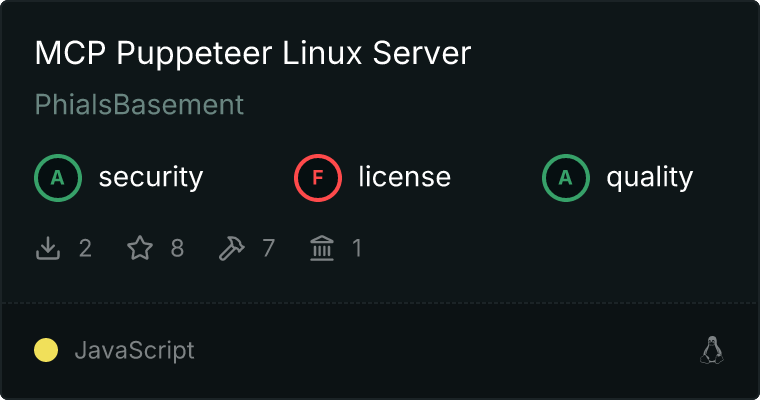This screenshot has width=760, height=400.
Task: Select the quality label text
Action: tap(649, 178)
